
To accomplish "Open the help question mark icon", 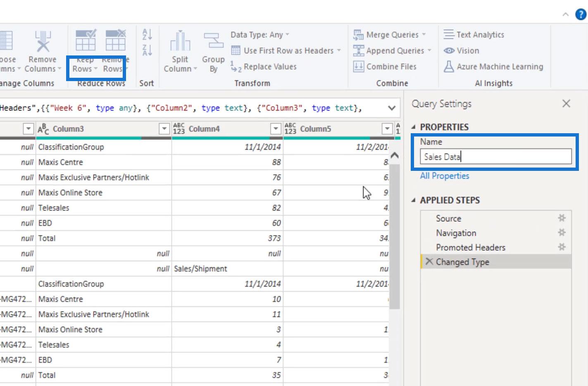I will pyautogui.click(x=581, y=14).
